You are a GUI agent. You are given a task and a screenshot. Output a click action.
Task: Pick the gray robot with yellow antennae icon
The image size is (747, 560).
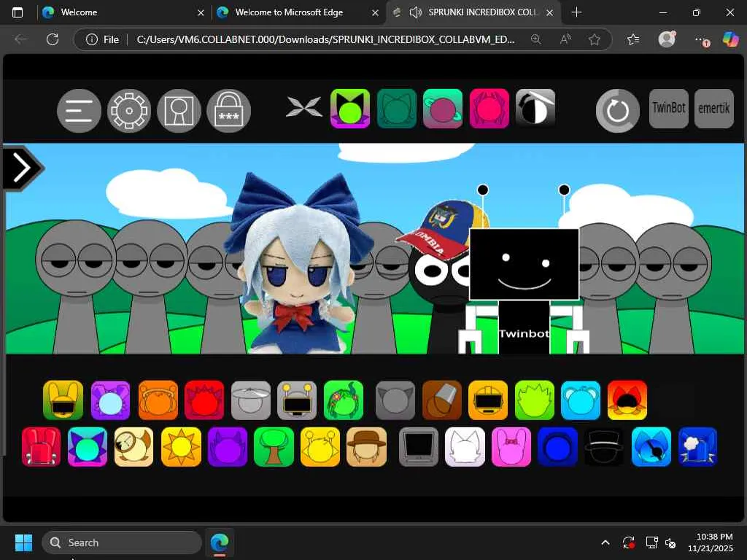point(297,400)
